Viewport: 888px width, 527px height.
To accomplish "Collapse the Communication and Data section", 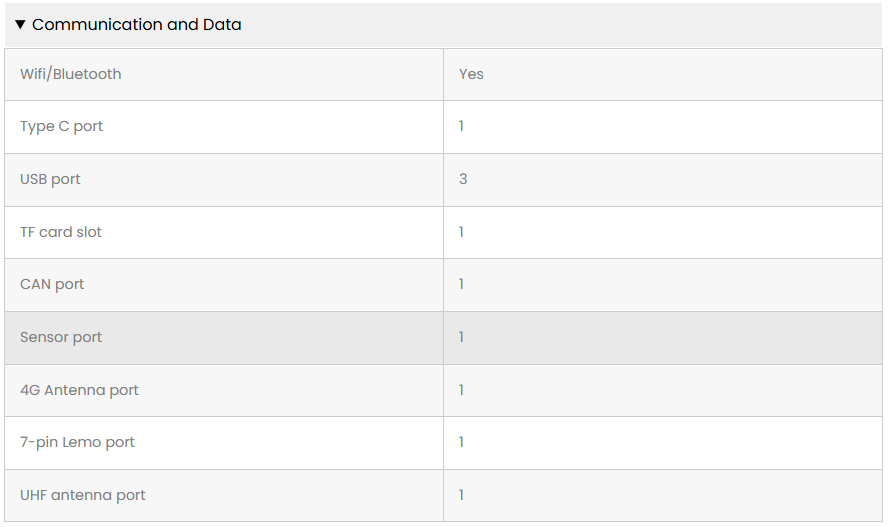I will (x=20, y=25).
